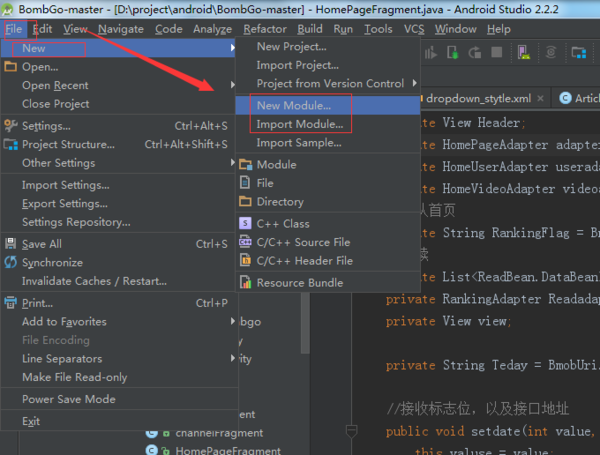Toggle Power Save Mode
Screen dimensions: 600x455
119,399
